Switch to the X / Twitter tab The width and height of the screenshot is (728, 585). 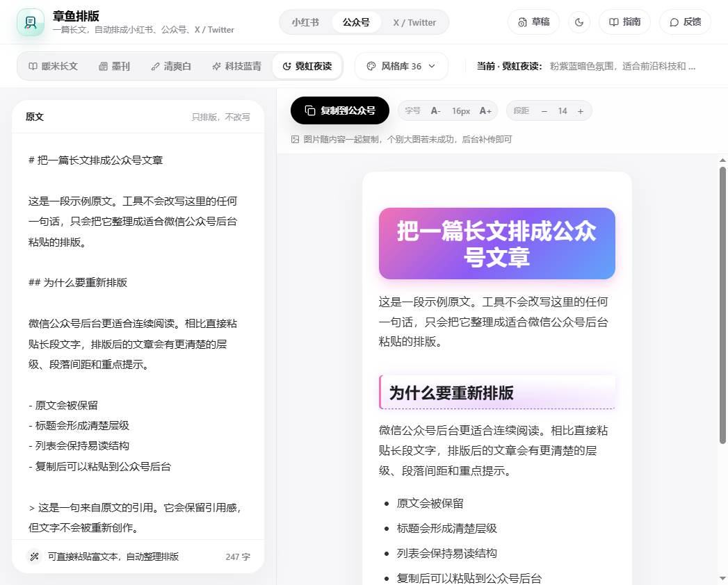tap(414, 22)
